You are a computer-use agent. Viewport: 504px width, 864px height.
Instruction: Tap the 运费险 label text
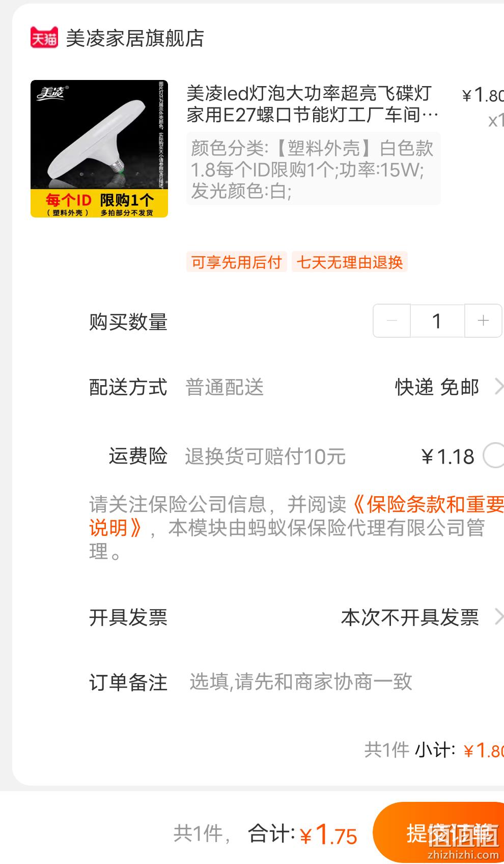pos(138,455)
